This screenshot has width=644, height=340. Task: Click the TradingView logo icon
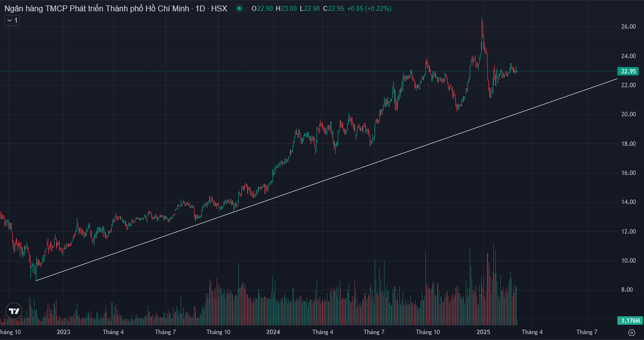pos(14,311)
